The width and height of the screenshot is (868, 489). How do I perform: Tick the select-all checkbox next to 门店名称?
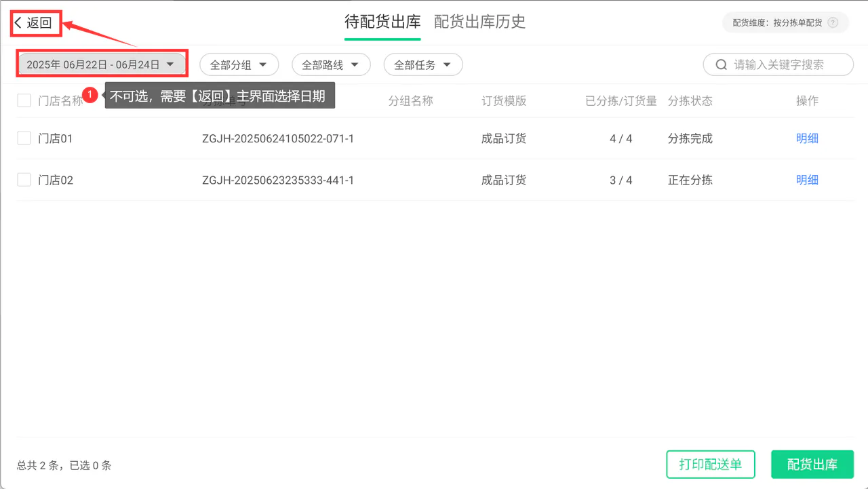[x=24, y=101]
